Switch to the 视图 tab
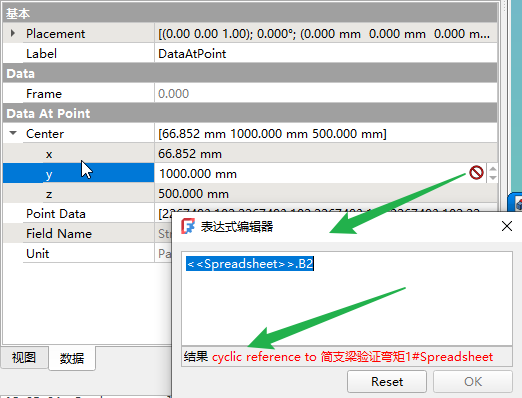 coord(24,357)
